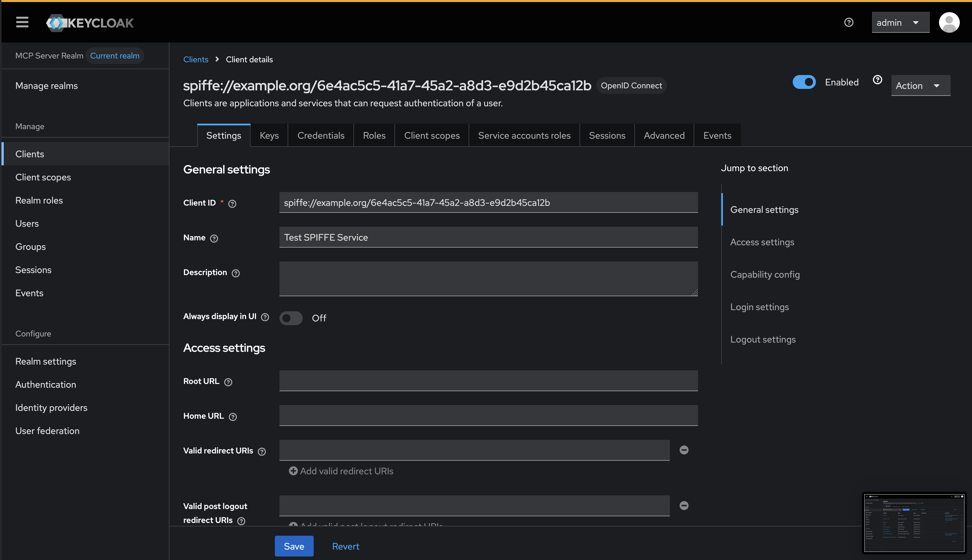972x560 pixels.
Task: Switch to the Settings tab
Action: click(x=224, y=136)
